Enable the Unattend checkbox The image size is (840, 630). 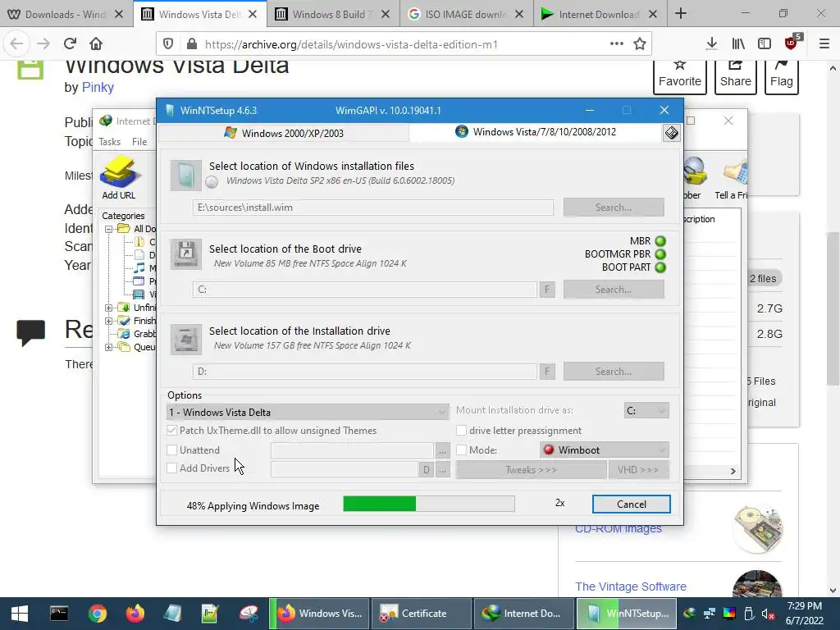tap(172, 450)
